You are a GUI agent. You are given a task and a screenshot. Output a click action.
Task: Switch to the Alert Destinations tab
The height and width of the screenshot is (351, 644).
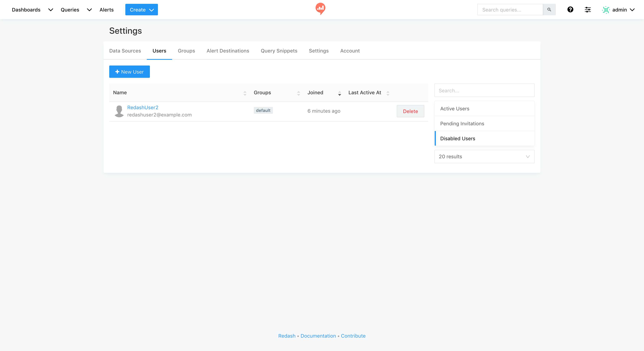(x=228, y=51)
